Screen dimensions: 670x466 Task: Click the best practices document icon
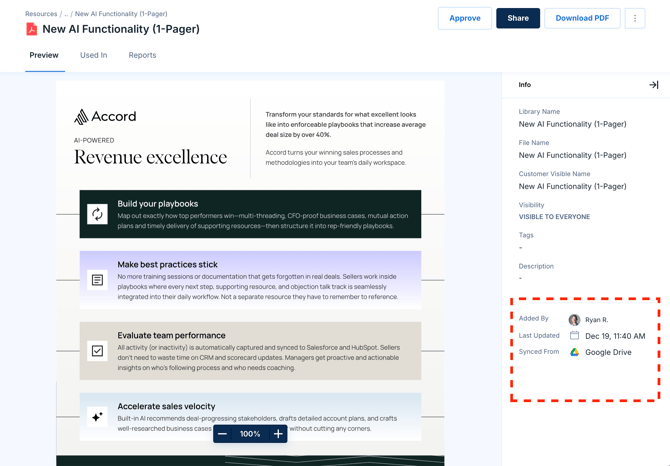[x=97, y=280]
